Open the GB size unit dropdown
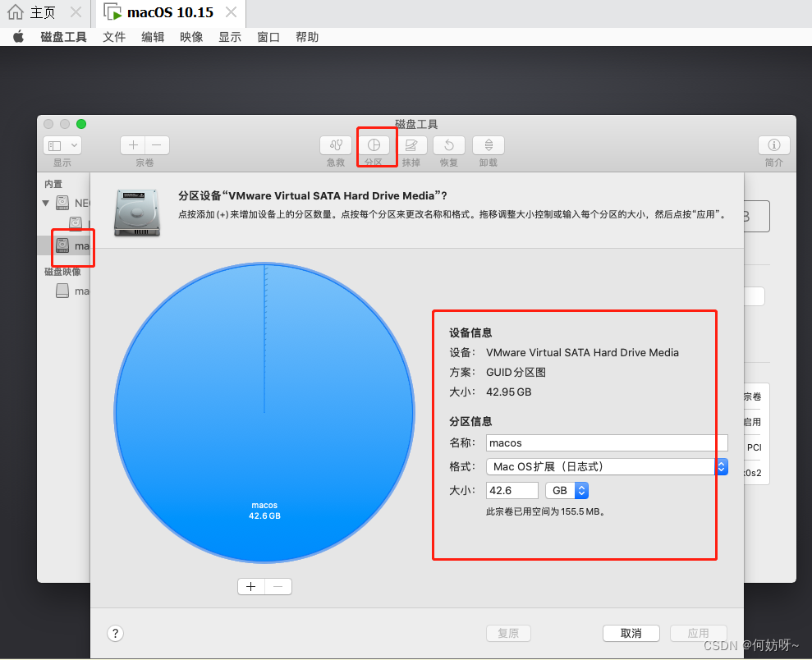 tap(567, 491)
